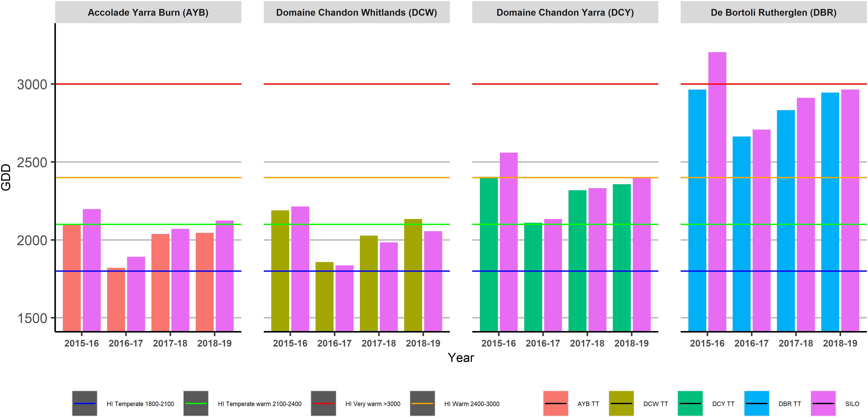Click the HI Very warm >3000 legend swatch
The height and width of the screenshot is (418, 868).
(x=323, y=403)
